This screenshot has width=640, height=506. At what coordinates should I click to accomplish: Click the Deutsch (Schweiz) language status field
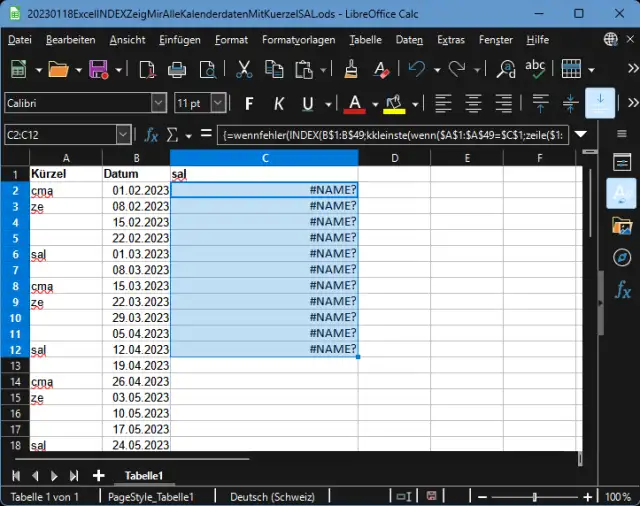click(272, 497)
